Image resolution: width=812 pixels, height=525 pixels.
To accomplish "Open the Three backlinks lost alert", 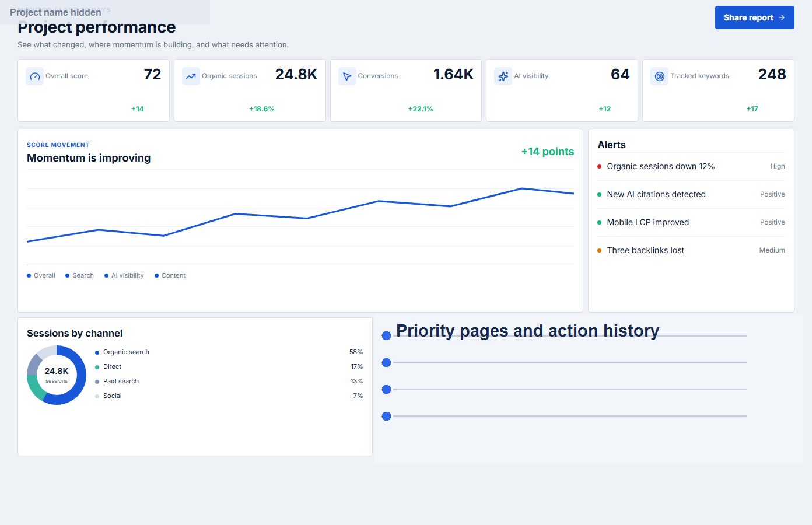I will (691, 250).
